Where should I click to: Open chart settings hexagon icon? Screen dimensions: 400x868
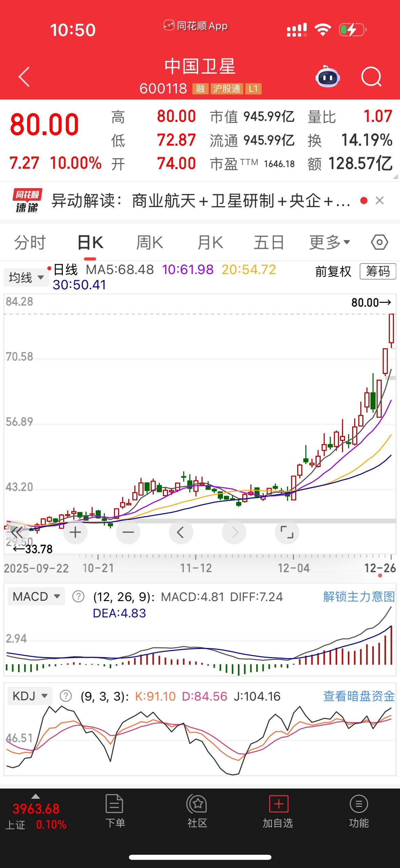point(379,242)
